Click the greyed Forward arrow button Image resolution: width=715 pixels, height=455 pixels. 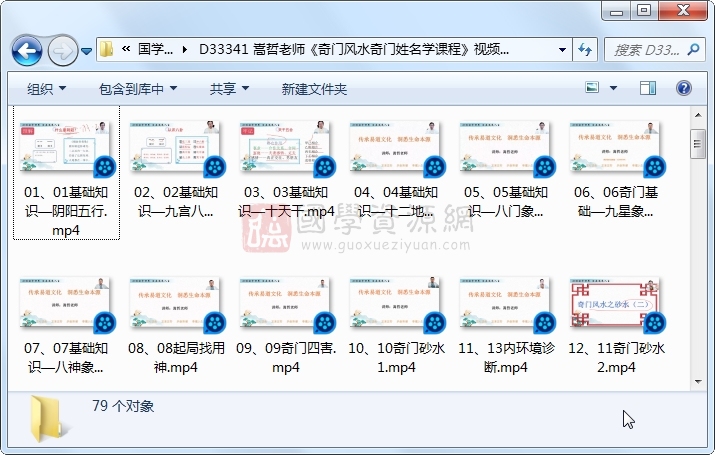coord(62,51)
